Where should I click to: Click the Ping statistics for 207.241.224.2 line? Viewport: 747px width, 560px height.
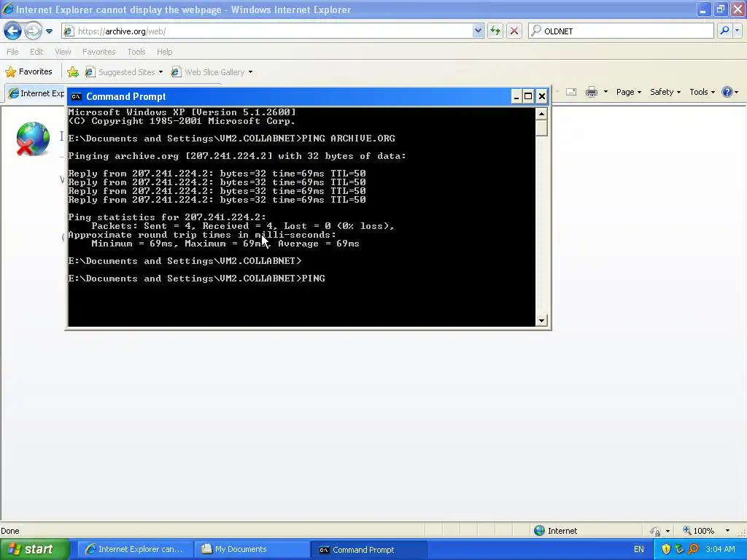(167, 217)
